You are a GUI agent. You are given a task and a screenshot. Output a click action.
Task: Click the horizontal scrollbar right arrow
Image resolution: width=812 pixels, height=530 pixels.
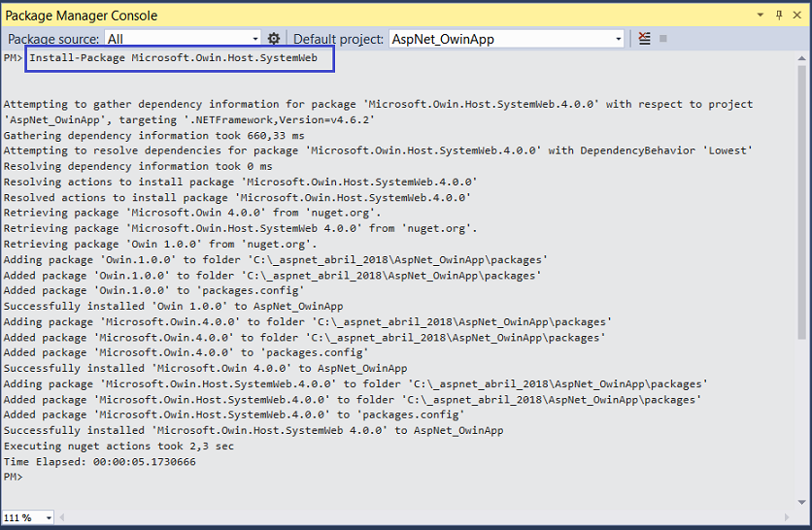pos(787,517)
